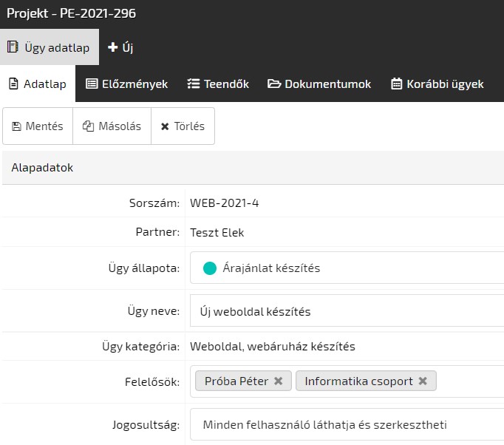
Task: Click the Ügy neve text field
Action: 347,311
